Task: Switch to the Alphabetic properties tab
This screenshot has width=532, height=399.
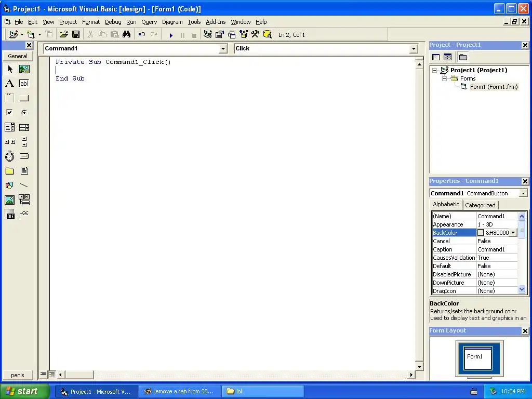Action: (446, 204)
